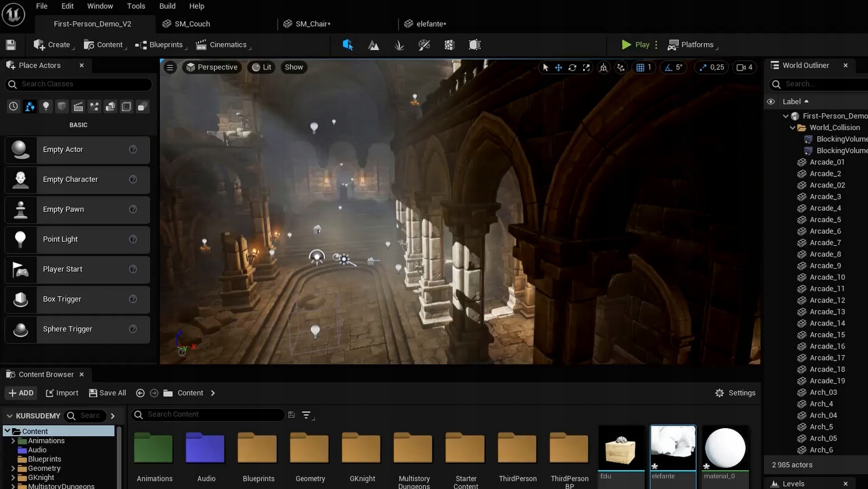Open the Build menu

[167, 6]
